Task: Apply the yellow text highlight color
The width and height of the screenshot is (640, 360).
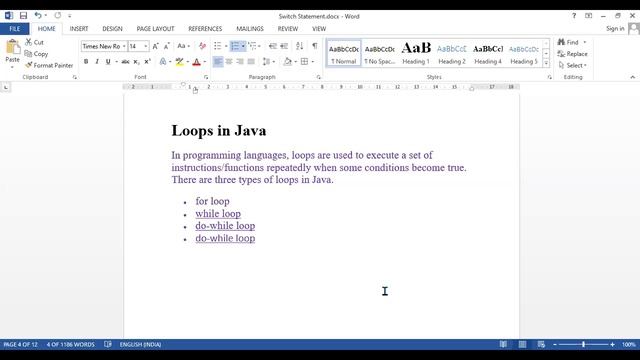Action: [179, 62]
